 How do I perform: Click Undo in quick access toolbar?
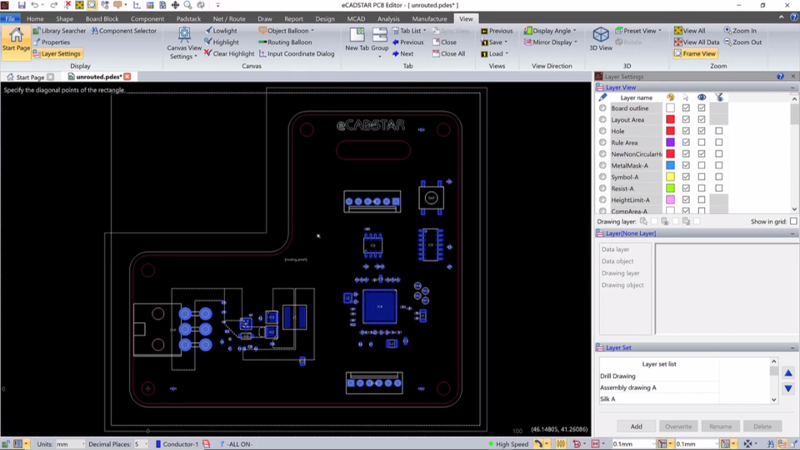34,5
